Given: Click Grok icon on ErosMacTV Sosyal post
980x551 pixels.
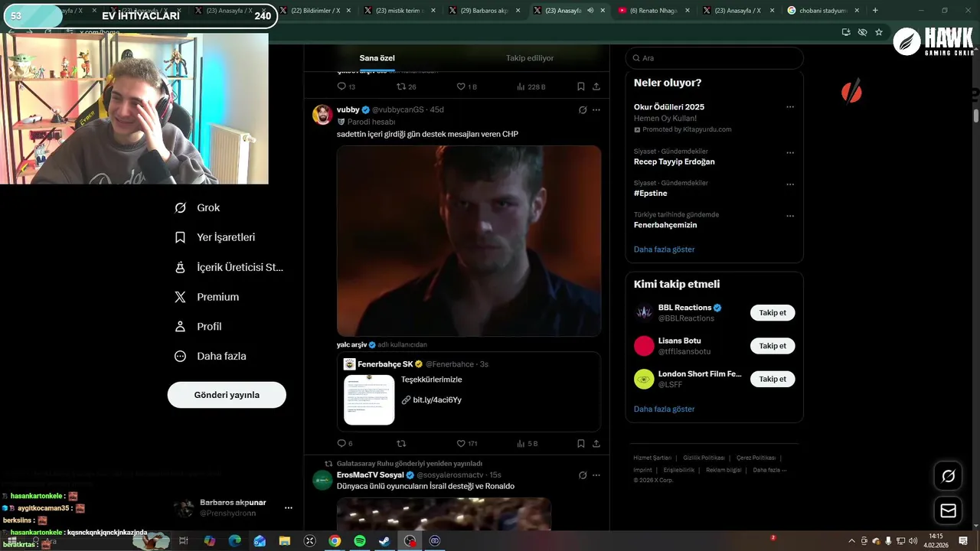Looking at the screenshot, I should (583, 474).
